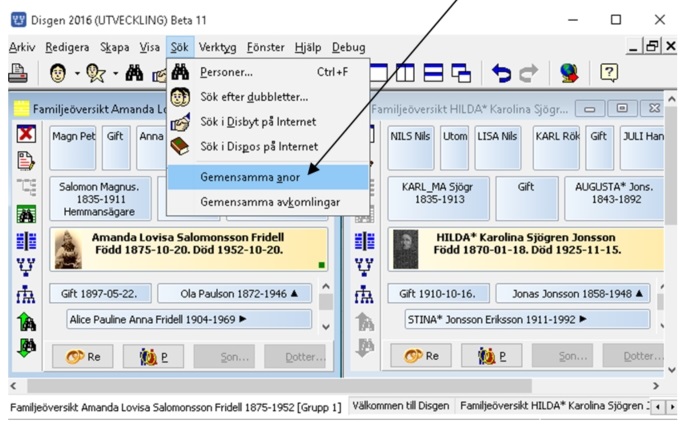Click the binoculars search toolbar icon

pyautogui.click(x=134, y=73)
